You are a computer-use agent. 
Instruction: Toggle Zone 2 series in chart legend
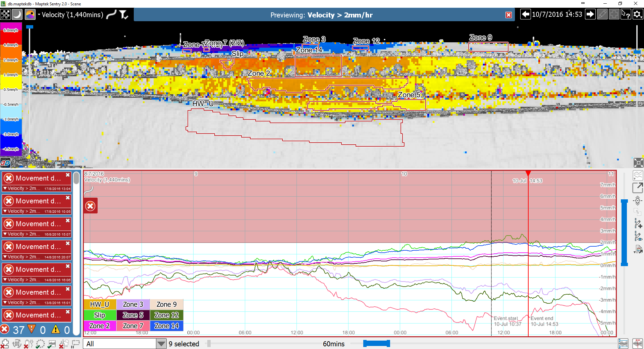(x=100, y=326)
